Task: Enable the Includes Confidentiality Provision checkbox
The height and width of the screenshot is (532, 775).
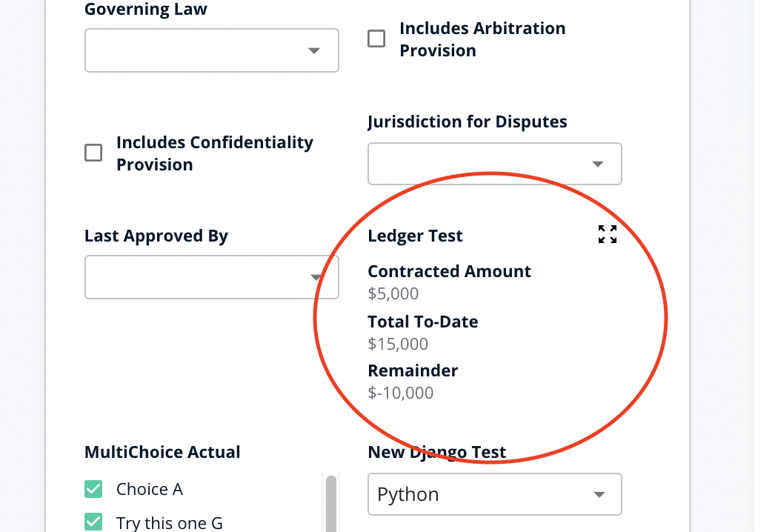Action: click(93, 153)
